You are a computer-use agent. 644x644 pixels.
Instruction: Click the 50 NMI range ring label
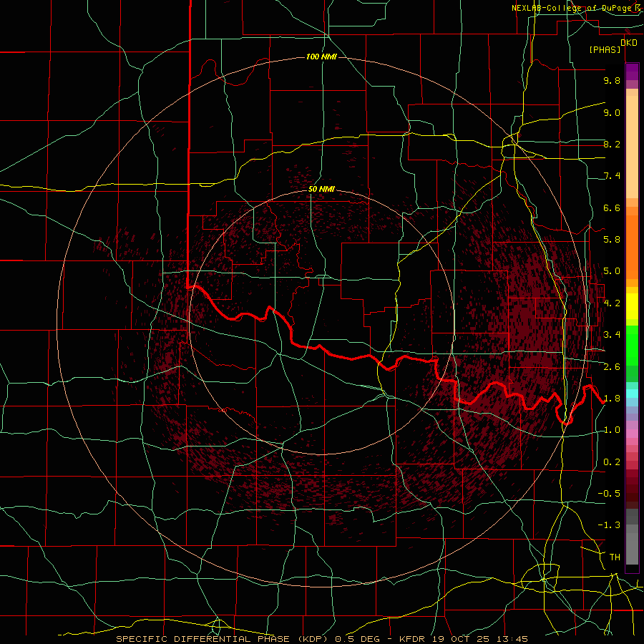tap(321, 190)
